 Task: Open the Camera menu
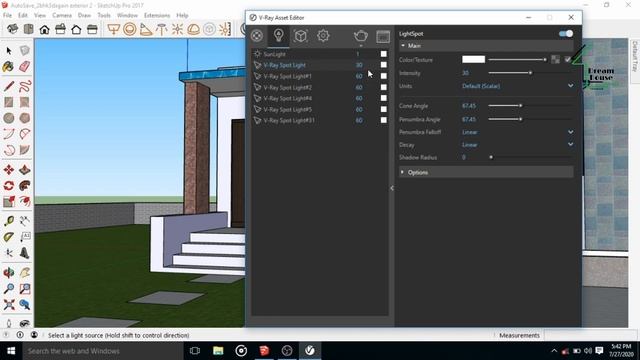[62, 15]
